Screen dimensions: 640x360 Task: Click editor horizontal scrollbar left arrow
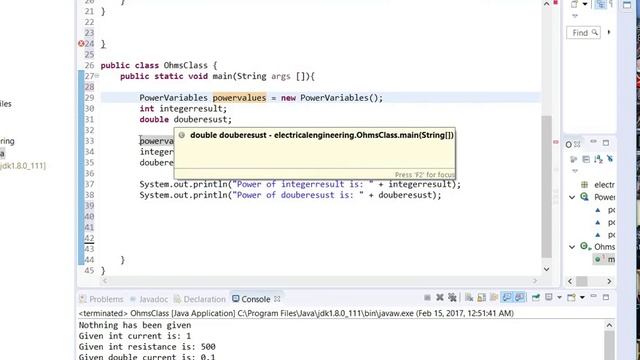[105, 281]
